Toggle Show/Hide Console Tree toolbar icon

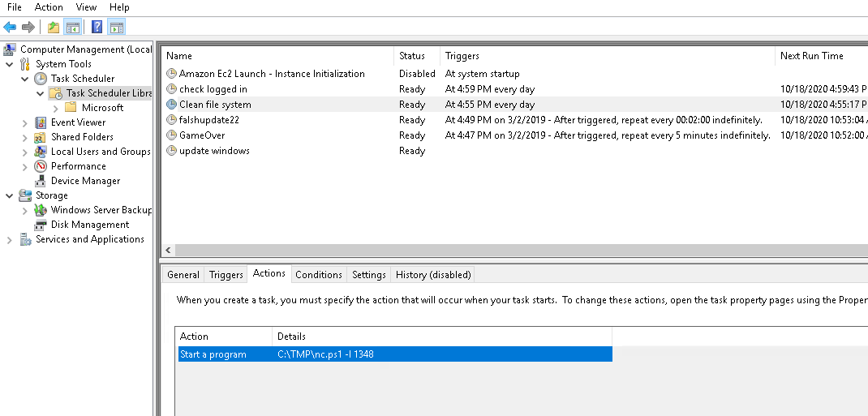pos(73,28)
